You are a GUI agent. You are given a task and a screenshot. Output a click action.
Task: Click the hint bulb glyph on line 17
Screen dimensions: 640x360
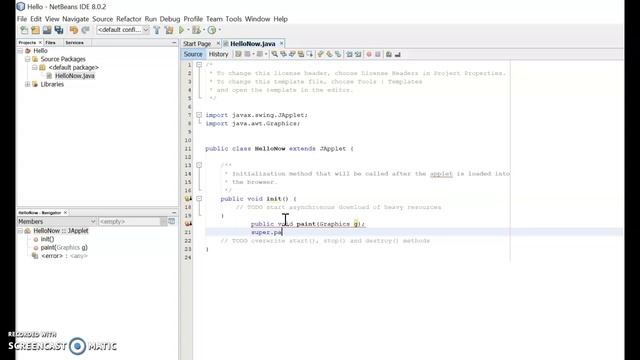tap(188, 199)
